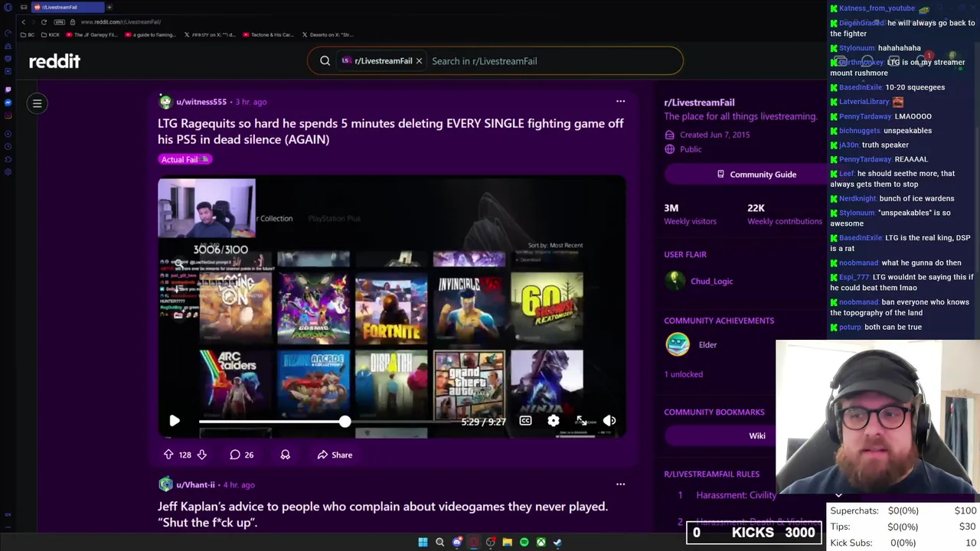This screenshot has height=551, width=980.
Task: Enter fullscreen on the video player
Action: pos(581,421)
